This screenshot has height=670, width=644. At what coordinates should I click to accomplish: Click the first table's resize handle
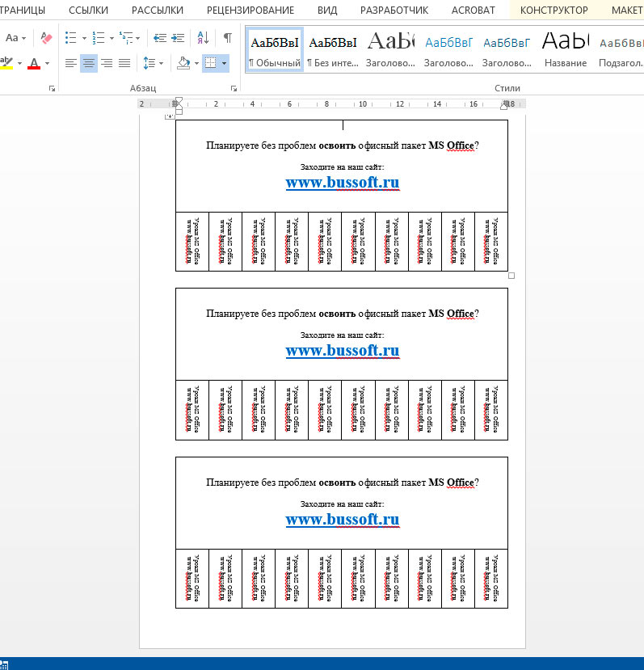(x=511, y=276)
